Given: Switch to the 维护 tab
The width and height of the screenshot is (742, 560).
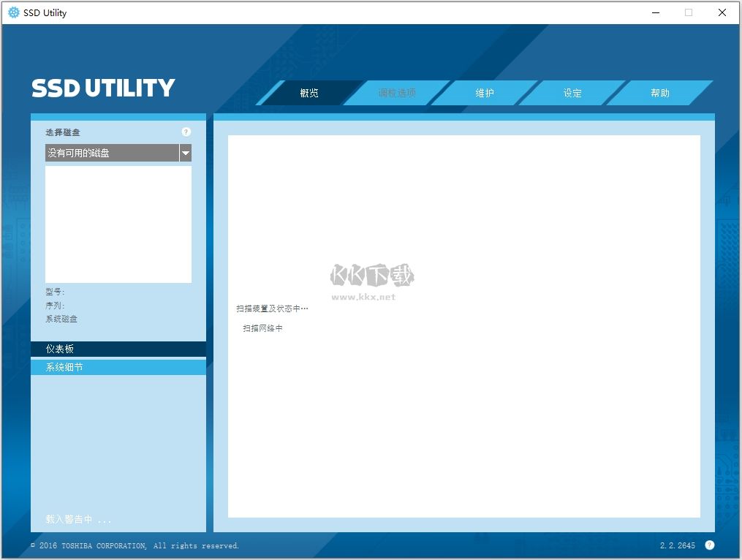Looking at the screenshot, I should [x=484, y=93].
